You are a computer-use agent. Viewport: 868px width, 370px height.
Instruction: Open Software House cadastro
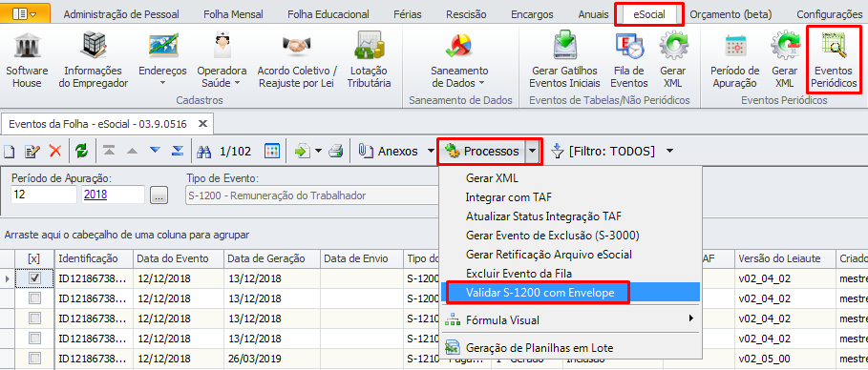tap(27, 60)
